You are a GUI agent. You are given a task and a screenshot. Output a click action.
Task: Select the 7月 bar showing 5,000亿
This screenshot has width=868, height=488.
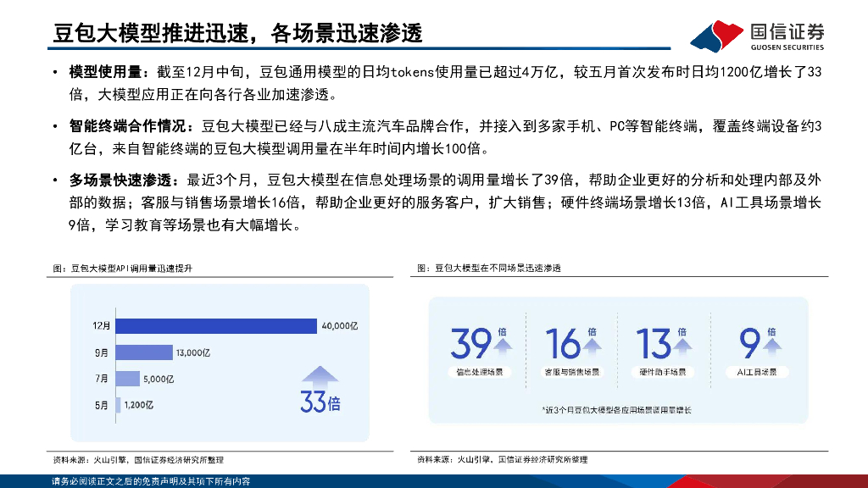pyautogui.click(x=127, y=379)
